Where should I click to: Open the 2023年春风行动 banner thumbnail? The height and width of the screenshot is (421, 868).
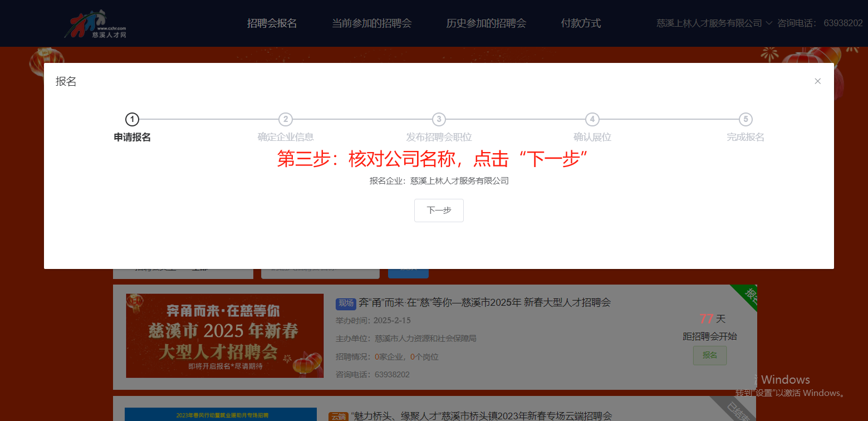(220, 414)
